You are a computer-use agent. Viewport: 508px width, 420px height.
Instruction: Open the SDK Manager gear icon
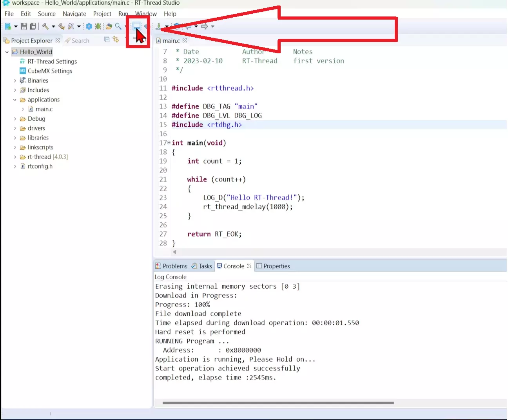click(x=89, y=26)
